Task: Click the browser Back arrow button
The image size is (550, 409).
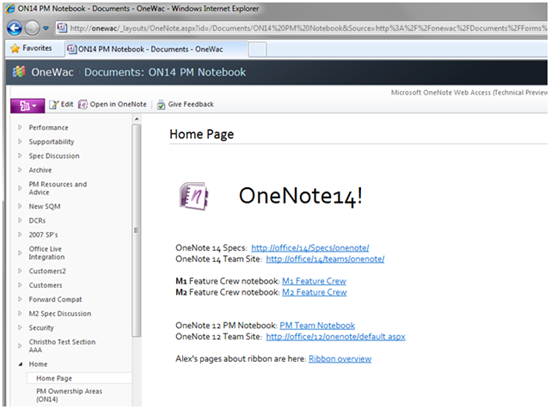Action: pyautogui.click(x=14, y=28)
